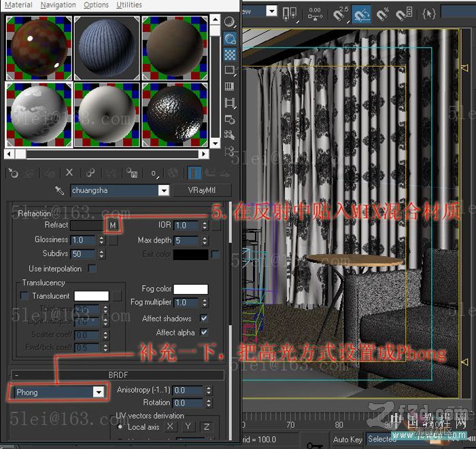Screen dimensions: 476x449
Task: Open the Phong BRDF type dropdown
Action: pyautogui.click(x=99, y=392)
